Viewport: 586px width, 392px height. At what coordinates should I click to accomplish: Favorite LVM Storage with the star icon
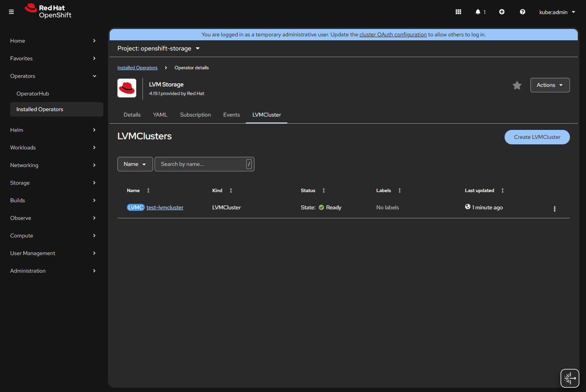coord(517,85)
